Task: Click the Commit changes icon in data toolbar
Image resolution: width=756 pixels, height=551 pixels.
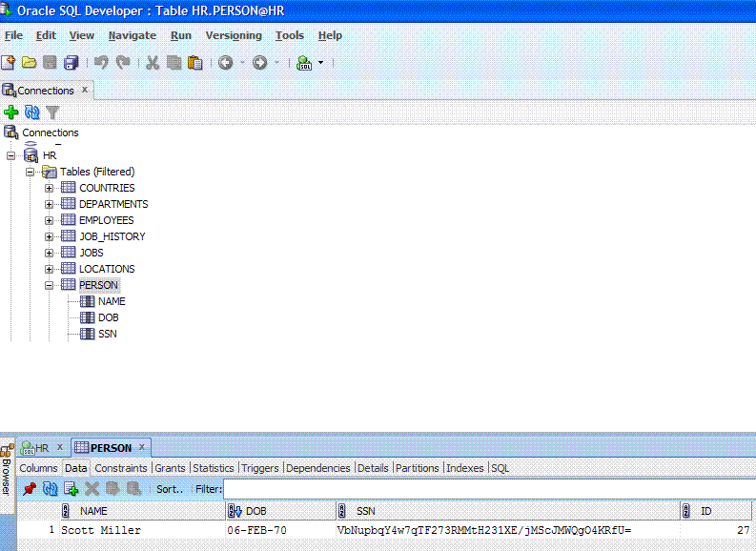Action: coord(112,489)
